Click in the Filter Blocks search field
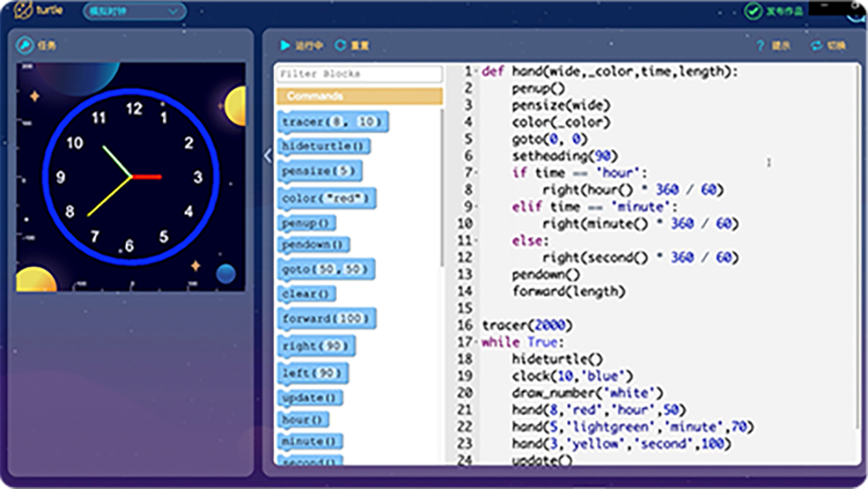This screenshot has height=489, width=868. click(358, 74)
